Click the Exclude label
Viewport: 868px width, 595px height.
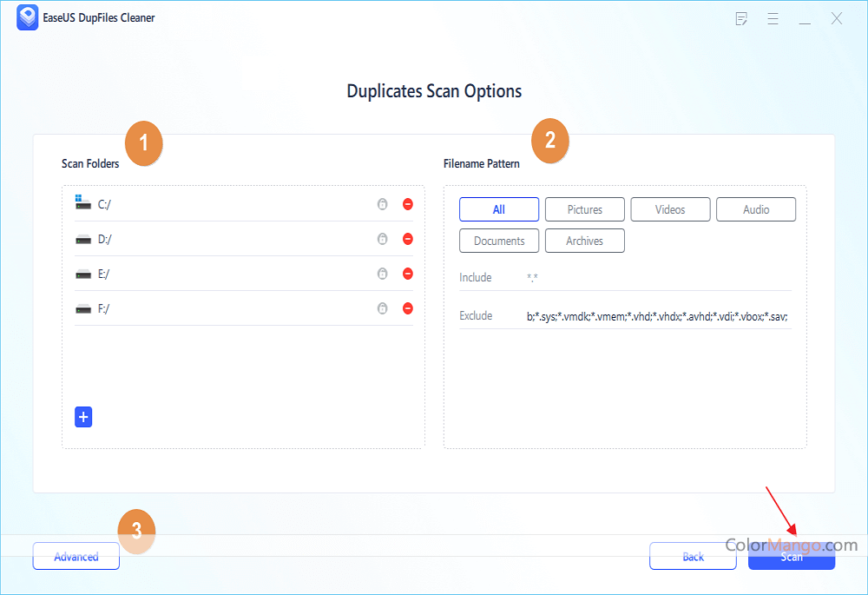(476, 316)
